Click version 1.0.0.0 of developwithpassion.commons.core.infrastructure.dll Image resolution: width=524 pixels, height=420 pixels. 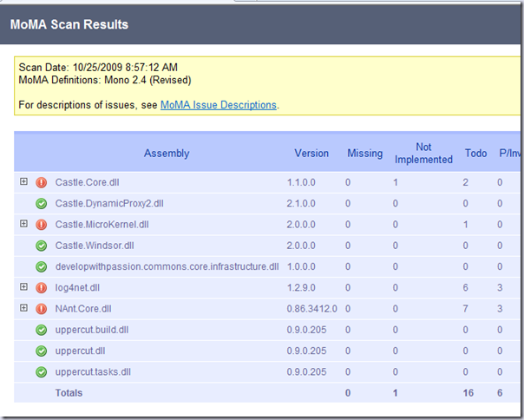tap(301, 267)
